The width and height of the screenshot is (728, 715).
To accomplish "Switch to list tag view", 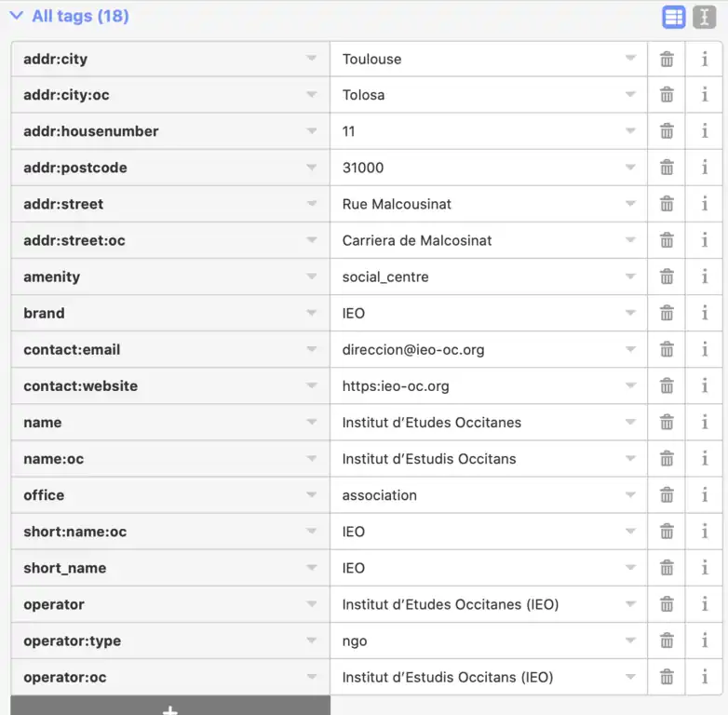I will (674, 17).
